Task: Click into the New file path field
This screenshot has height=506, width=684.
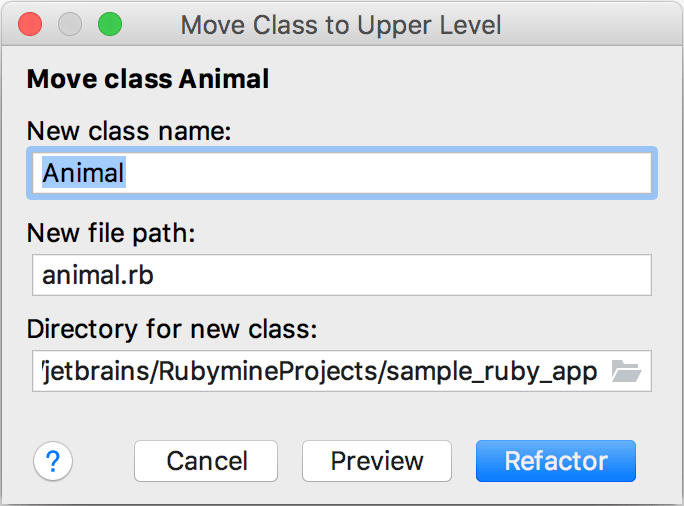Action: tap(342, 275)
